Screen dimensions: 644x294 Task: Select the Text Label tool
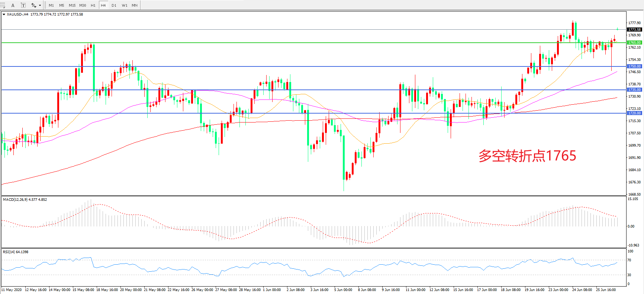(23, 5)
